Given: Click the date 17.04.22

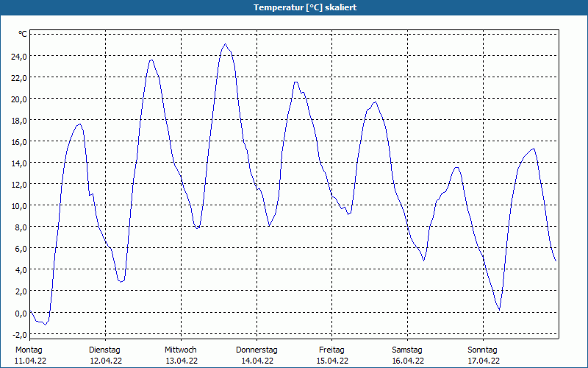Looking at the screenshot, I should coord(484,361).
